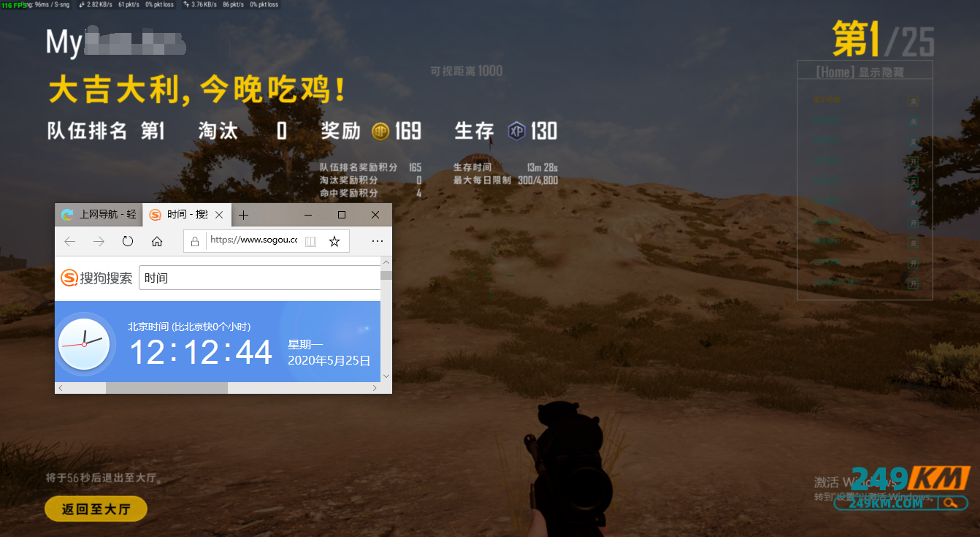
Task: Add page to favorites with star
Action: (x=334, y=241)
